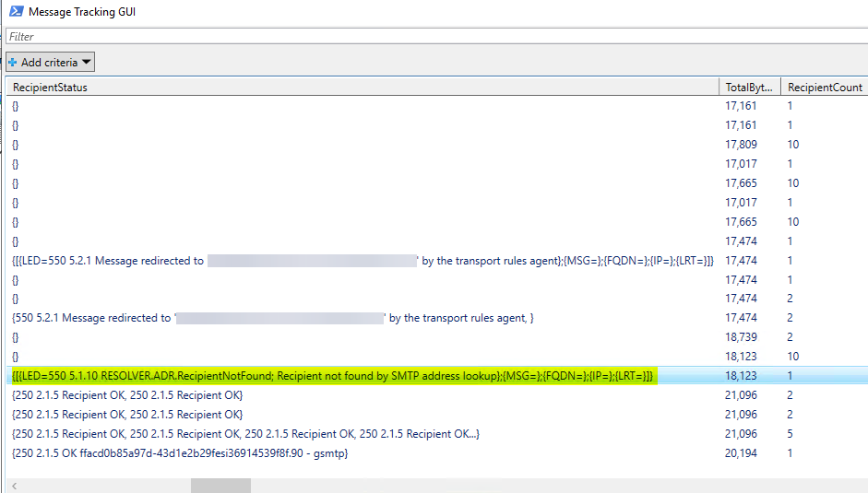Click the PowerShell icon in title bar
This screenshot has width=868, height=493.
pyautogui.click(x=16, y=13)
